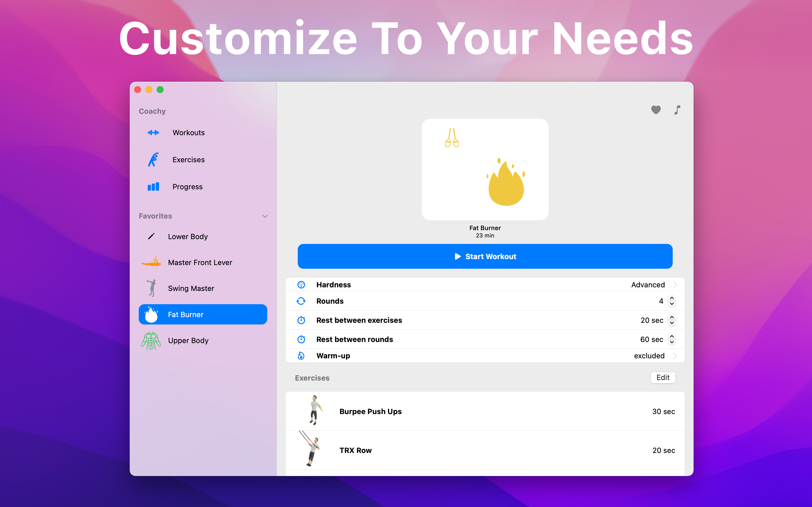Open the music note settings
Image resolution: width=812 pixels, height=507 pixels.
click(x=677, y=110)
